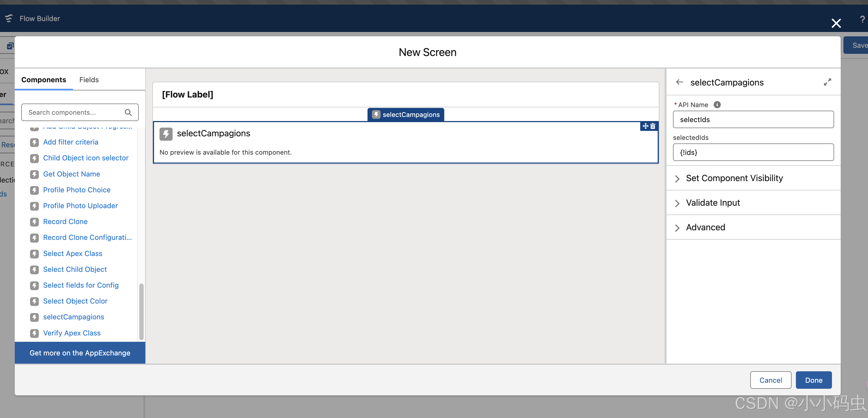
Task: Expand the properties panel using the expand icon
Action: tap(827, 82)
